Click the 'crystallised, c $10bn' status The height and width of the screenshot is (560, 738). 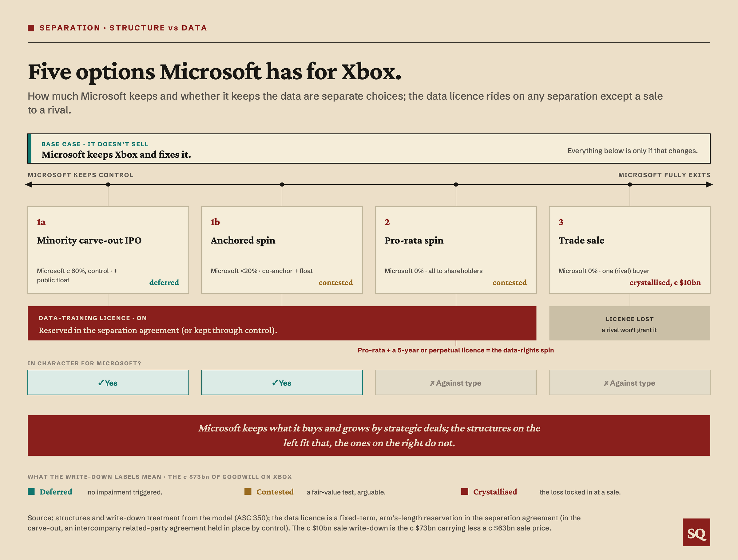tap(665, 283)
